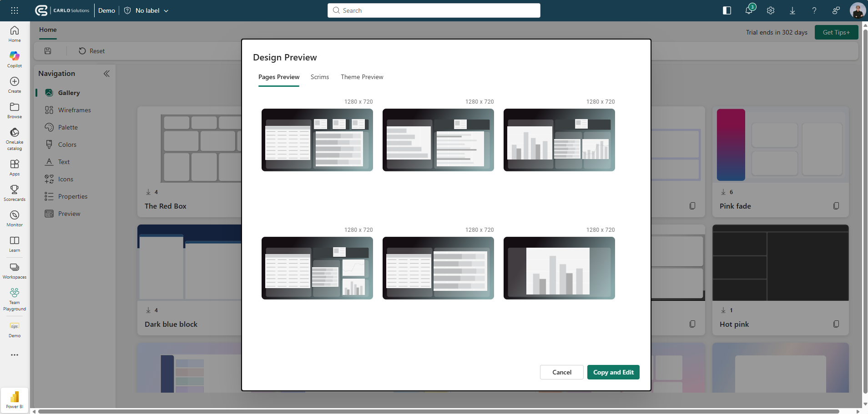Viewport: 868px width, 414px height.
Task: Copy the Pink fade design
Action: coord(835,206)
